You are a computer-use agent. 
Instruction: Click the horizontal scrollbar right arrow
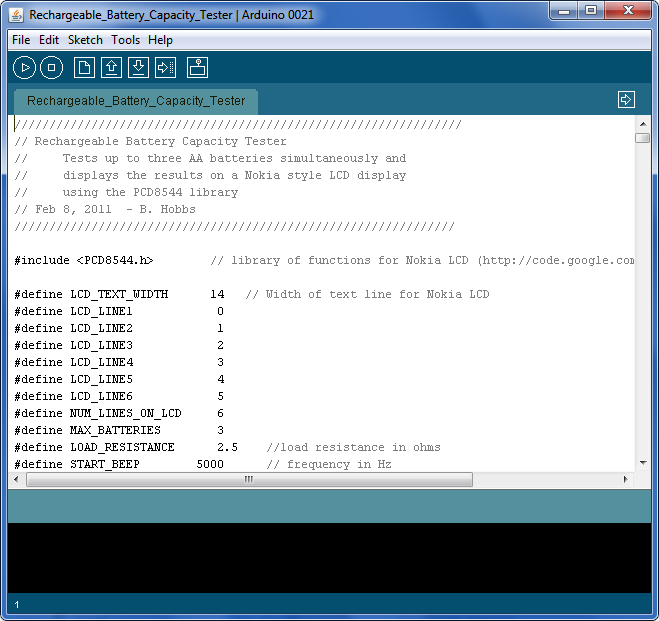625,479
